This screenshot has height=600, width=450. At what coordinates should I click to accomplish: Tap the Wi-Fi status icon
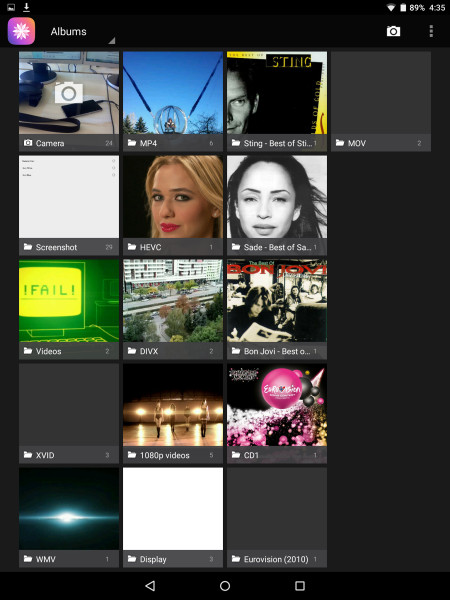click(x=391, y=8)
